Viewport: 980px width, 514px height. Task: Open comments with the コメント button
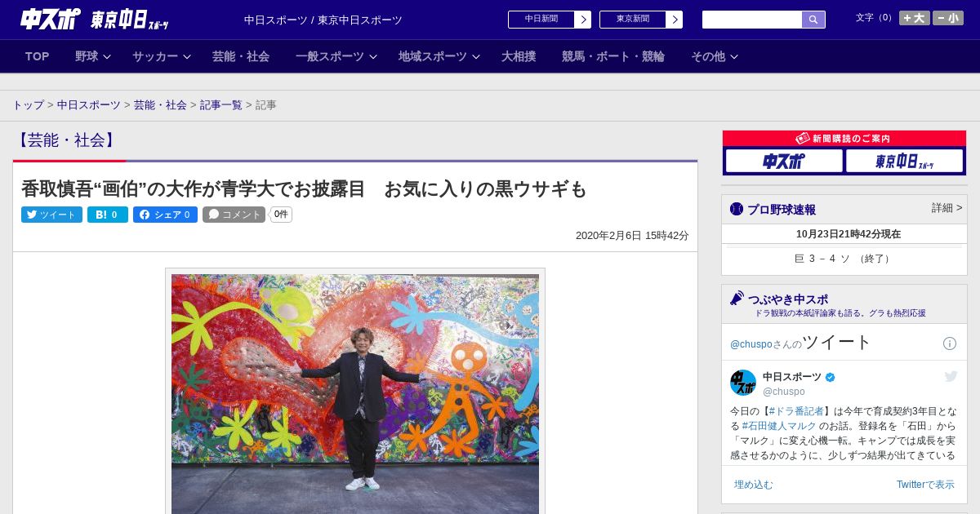[234, 215]
